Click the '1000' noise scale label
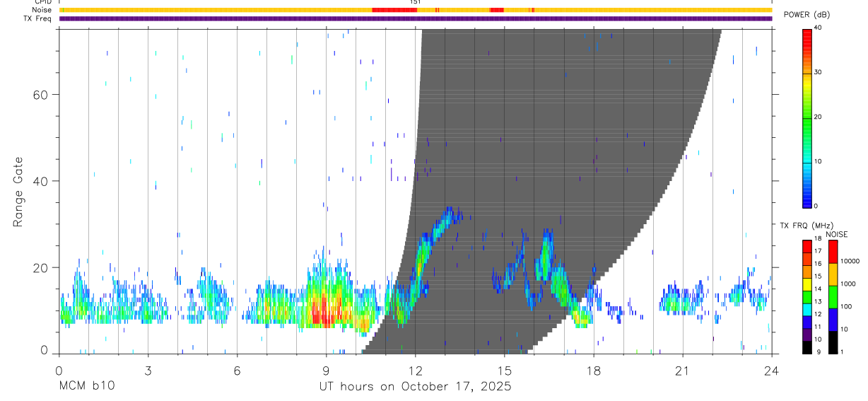 (x=848, y=284)
